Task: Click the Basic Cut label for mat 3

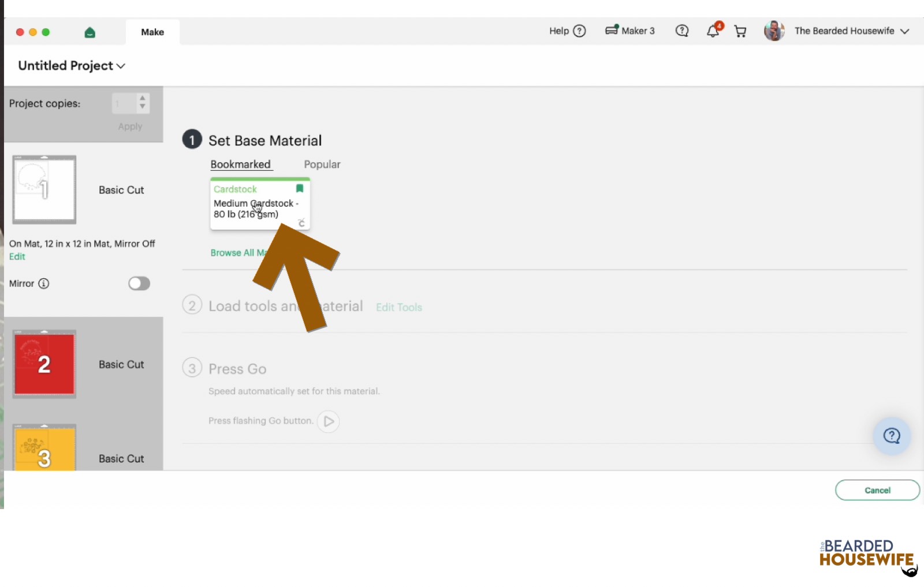Action: (x=121, y=459)
